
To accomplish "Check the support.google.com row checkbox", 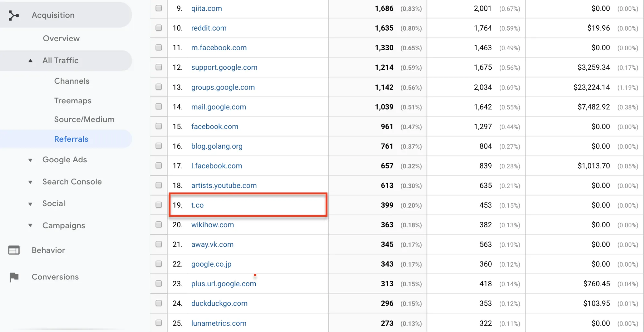I will [159, 67].
